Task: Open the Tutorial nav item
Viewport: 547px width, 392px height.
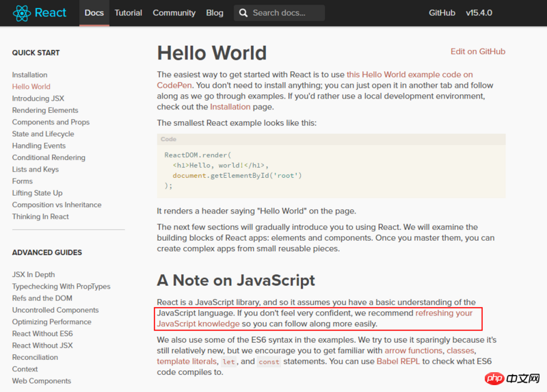Action: point(129,13)
